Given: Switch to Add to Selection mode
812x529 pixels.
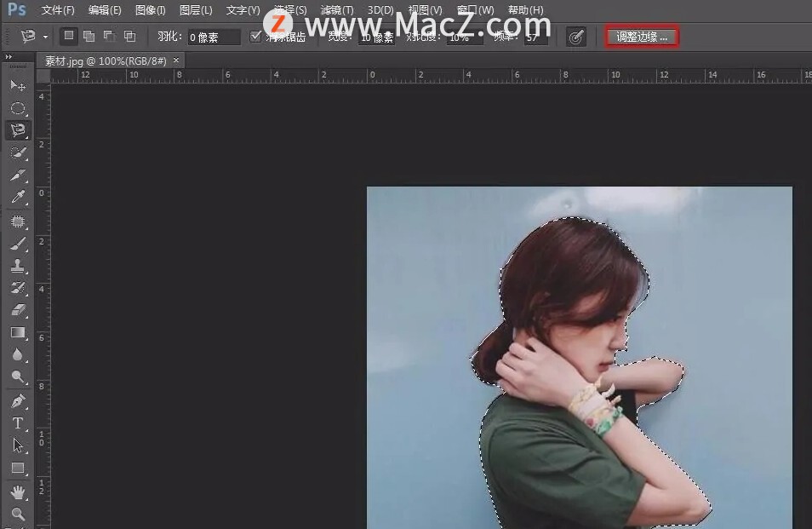Looking at the screenshot, I should coord(89,37).
